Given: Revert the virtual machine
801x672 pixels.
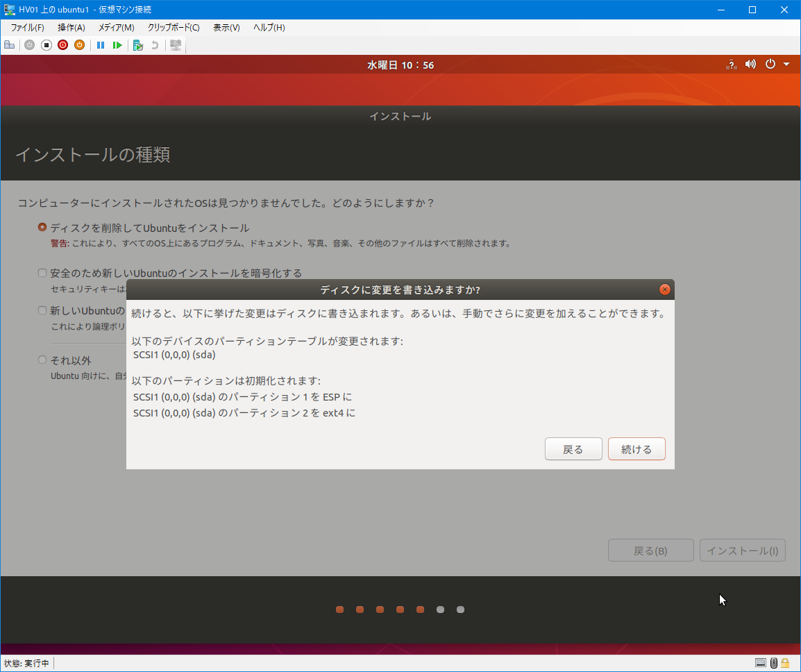Looking at the screenshot, I should pos(156,44).
